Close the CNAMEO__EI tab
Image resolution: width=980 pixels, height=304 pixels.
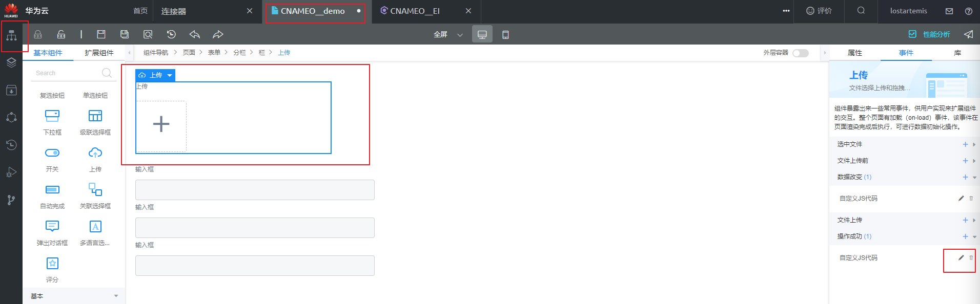[468, 11]
